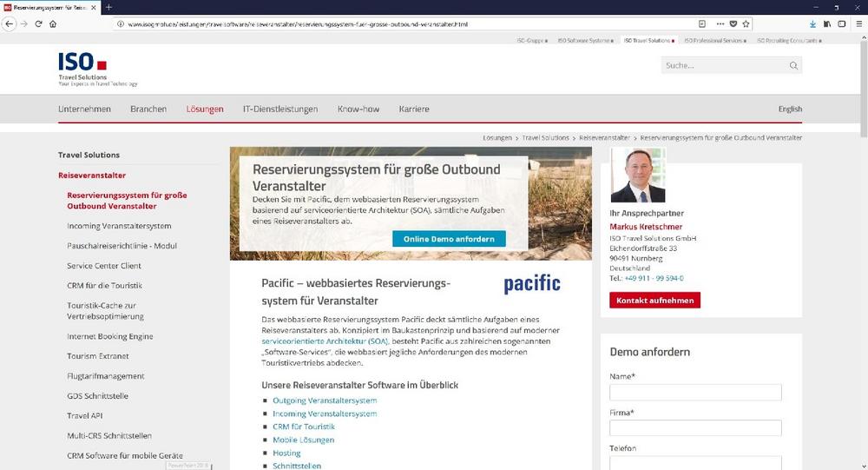Open page actions three-dot menu
Screen dimensions: 868x470
pyautogui.click(x=720, y=23)
